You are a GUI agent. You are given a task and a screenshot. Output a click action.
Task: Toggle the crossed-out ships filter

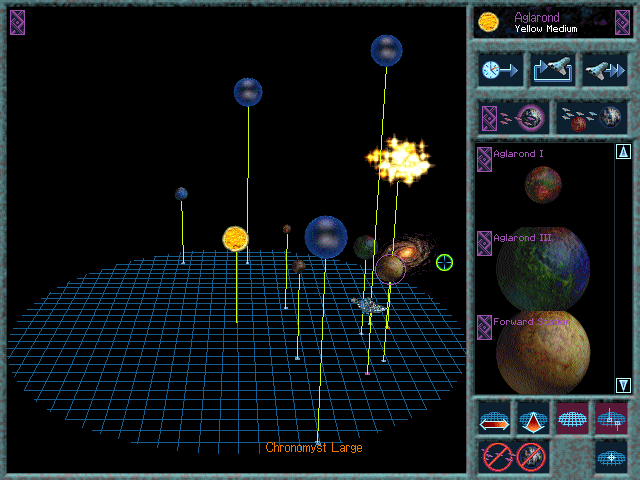497,457
